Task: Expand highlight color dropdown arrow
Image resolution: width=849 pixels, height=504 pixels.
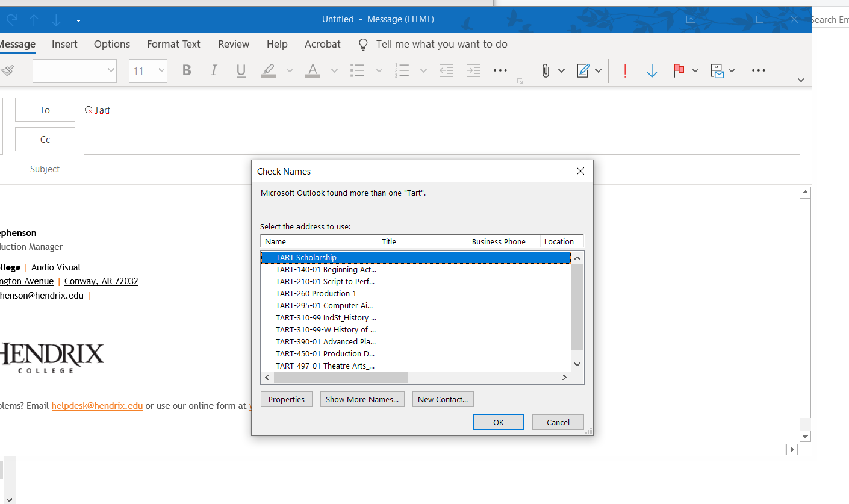Action: [290, 71]
